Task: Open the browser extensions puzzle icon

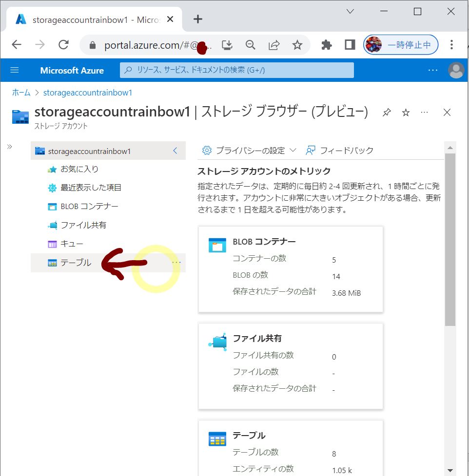Action: [x=327, y=45]
